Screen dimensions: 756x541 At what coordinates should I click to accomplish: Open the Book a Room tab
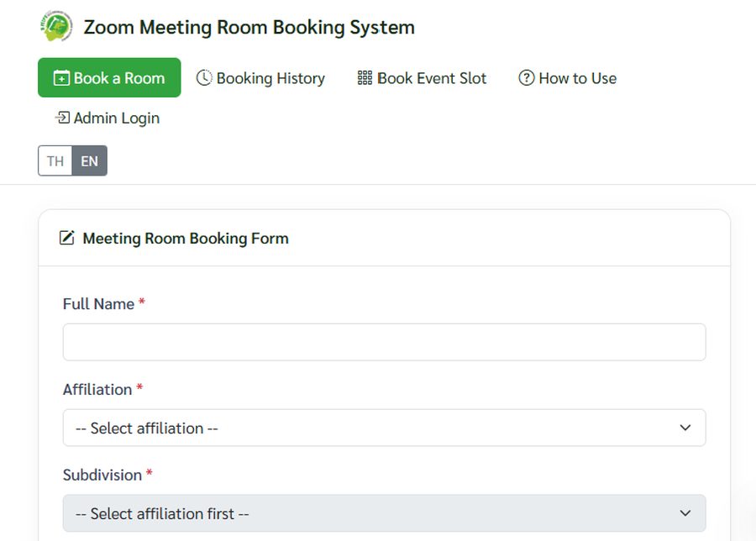[x=109, y=77]
